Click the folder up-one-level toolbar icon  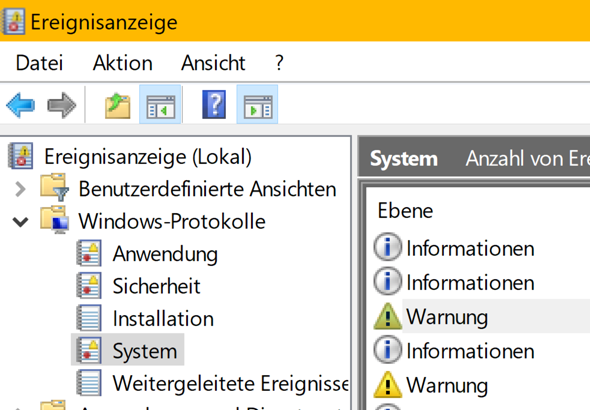118,106
